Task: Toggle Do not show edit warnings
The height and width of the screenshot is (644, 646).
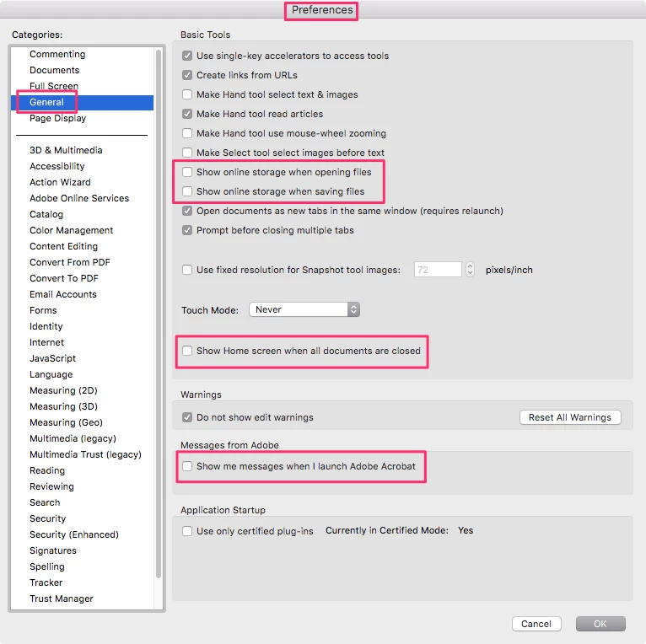Action: pos(187,417)
